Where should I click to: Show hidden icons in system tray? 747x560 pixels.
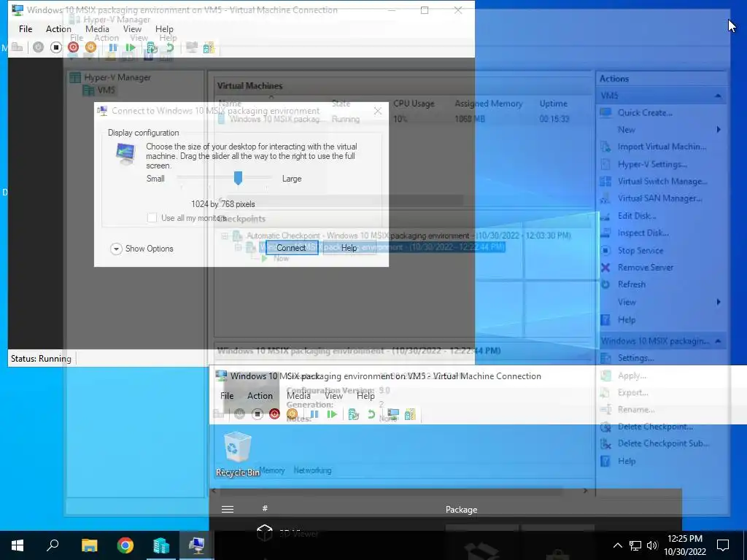point(617,545)
